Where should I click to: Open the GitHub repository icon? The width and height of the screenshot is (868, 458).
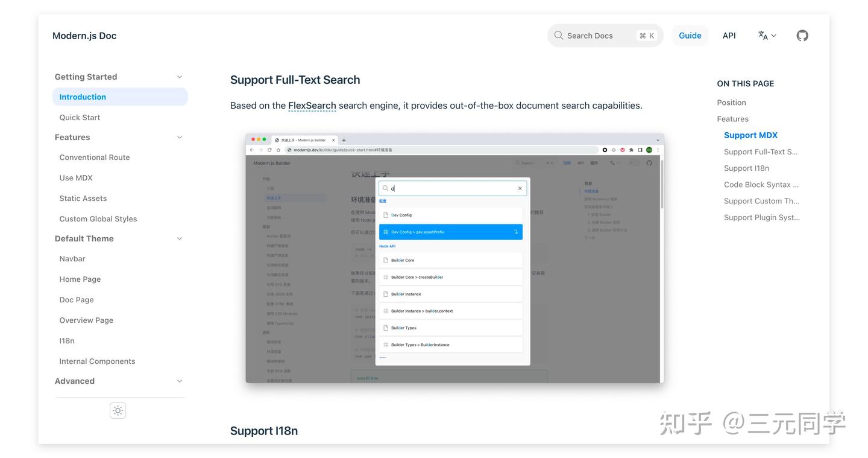tap(802, 36)
